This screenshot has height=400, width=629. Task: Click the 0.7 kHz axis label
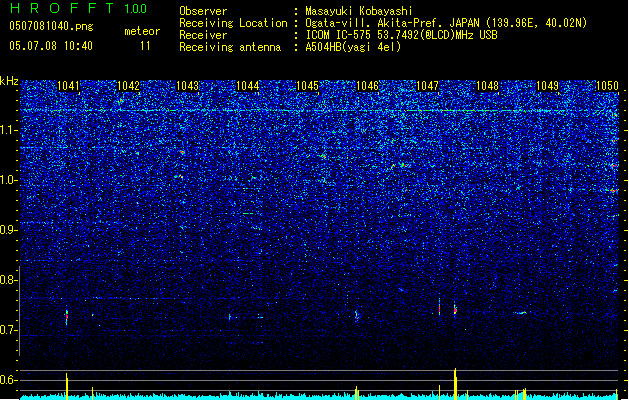[8, 330]
